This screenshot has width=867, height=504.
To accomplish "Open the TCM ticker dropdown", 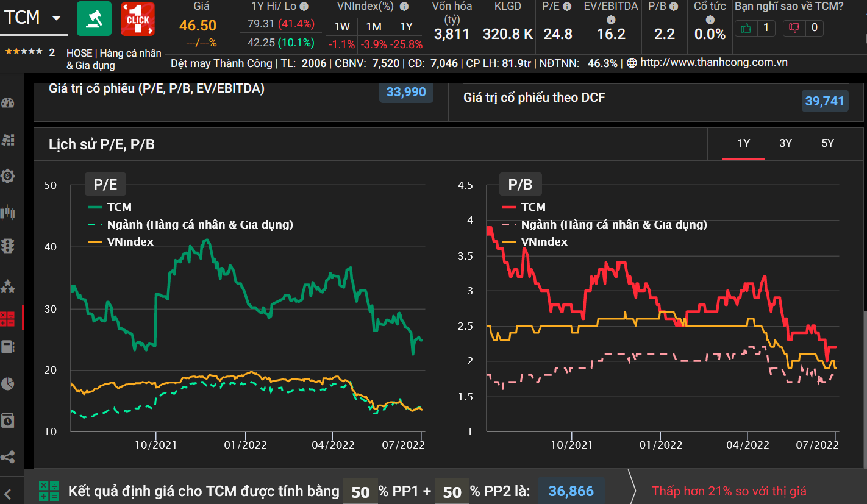I will coord(56,18).
